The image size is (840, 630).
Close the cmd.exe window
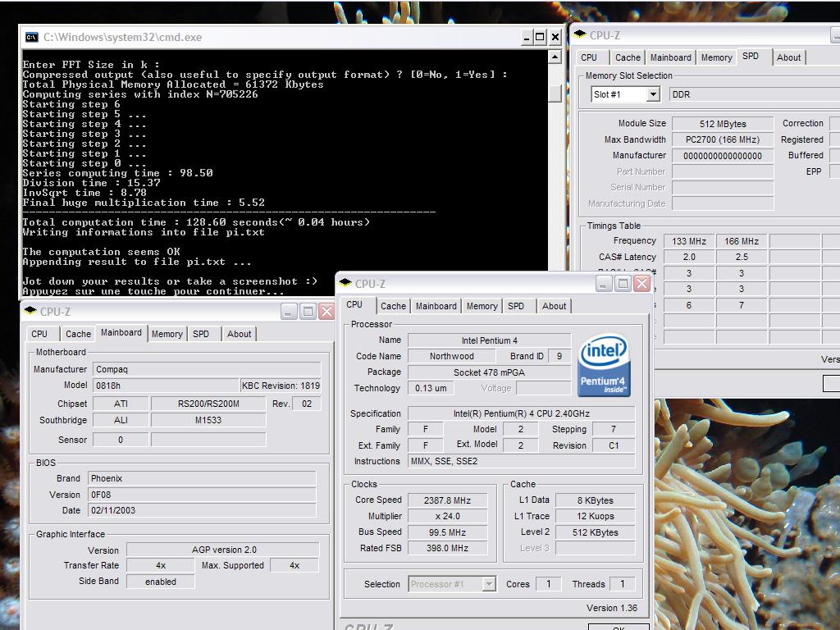pyautogui.click(x=555, y=37)
